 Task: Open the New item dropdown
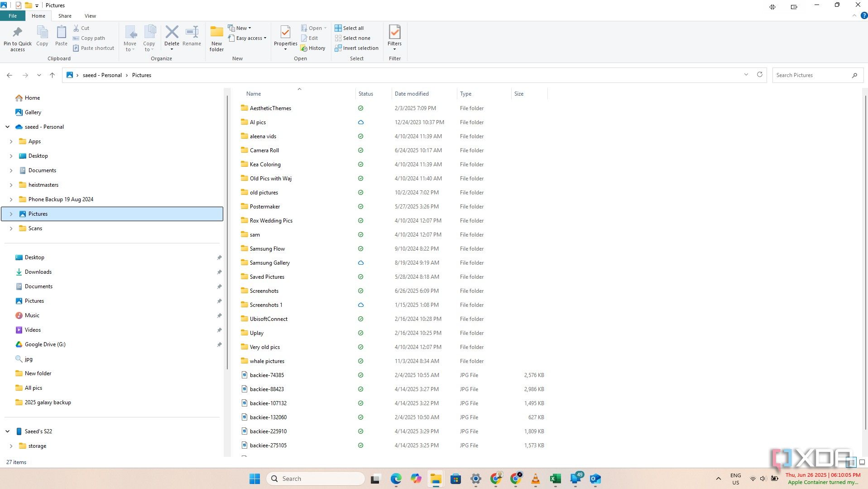240,28
